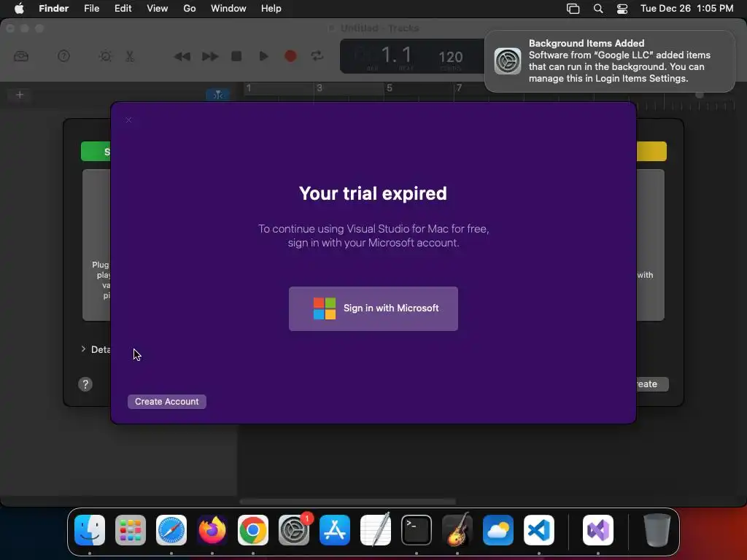Click bar 5 on the timeline ruler

click(390, 87)
